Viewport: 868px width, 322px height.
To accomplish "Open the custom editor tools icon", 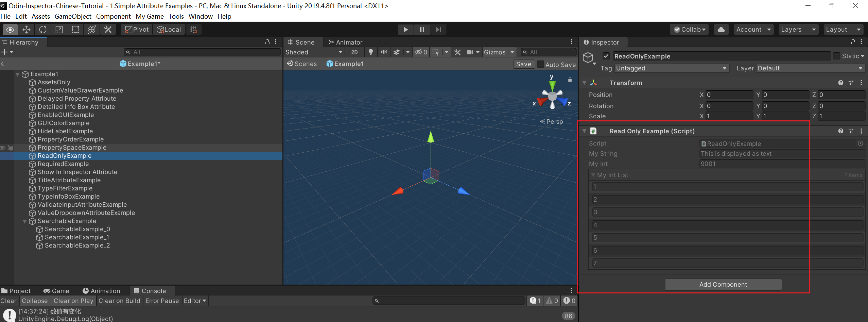I will click(108, 30).
